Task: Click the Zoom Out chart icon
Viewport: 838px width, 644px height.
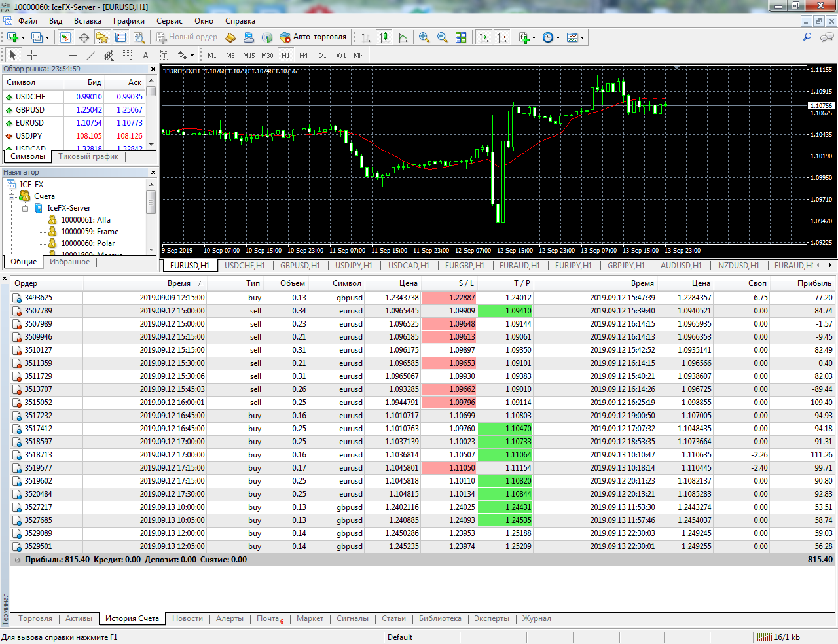Action: tap(443, 37)
